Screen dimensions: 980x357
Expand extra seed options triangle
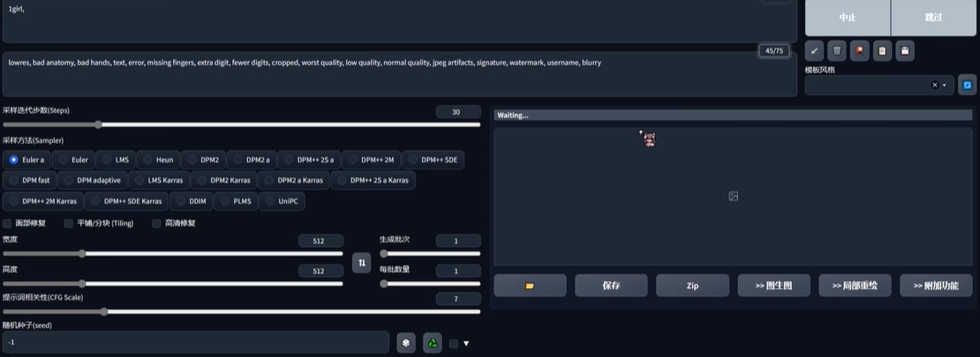466,344
